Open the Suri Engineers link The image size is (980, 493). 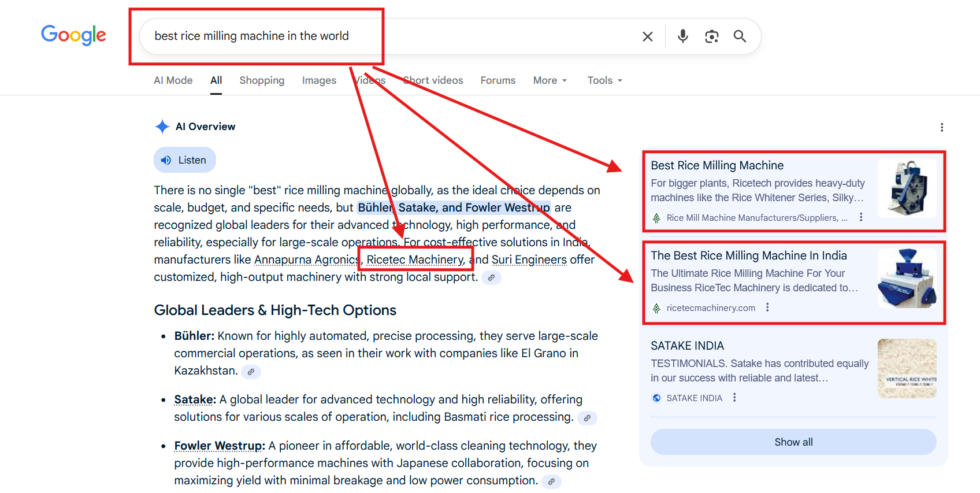tap(529, 260)
